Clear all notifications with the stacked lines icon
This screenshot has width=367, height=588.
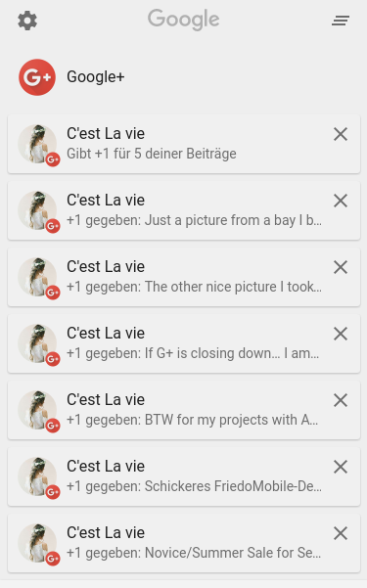click(341, 21)
